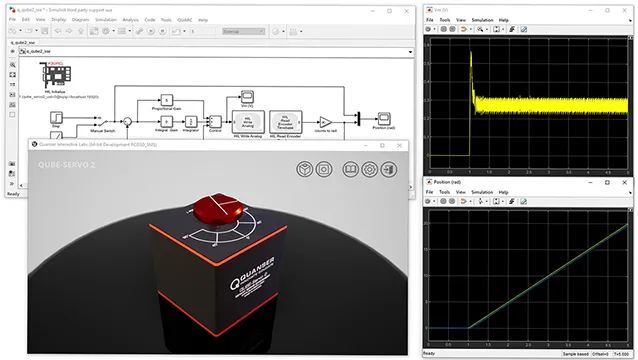The image size is (638, 360).
Task: Click the checkbox icon in Simulink left palette
Action: (13, 115)
